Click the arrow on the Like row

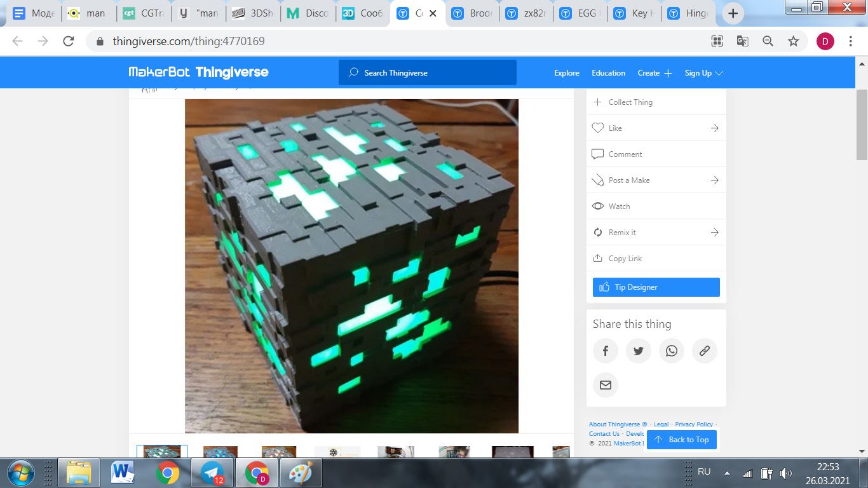pyautogui.click(x=715, y=128)
